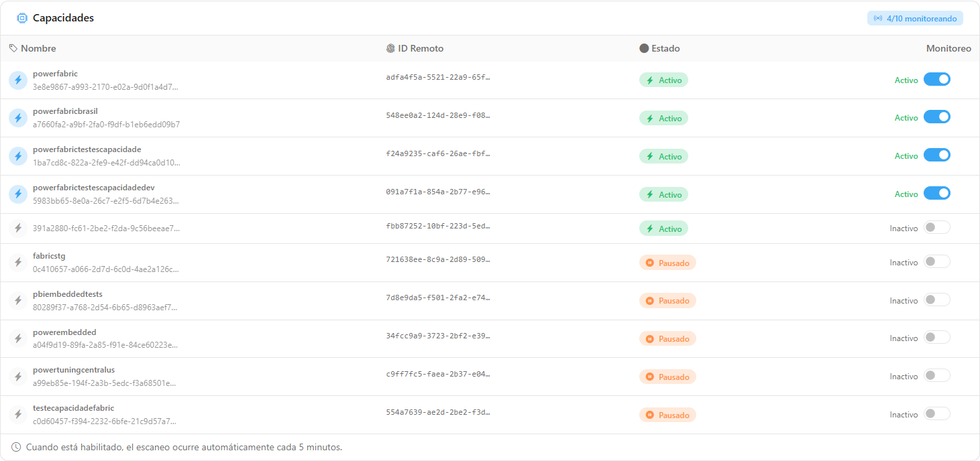Click the lightning icon beside ID 391a2880-fc61
The height and width of the screenshot is (461, 980).
(18, 228)
